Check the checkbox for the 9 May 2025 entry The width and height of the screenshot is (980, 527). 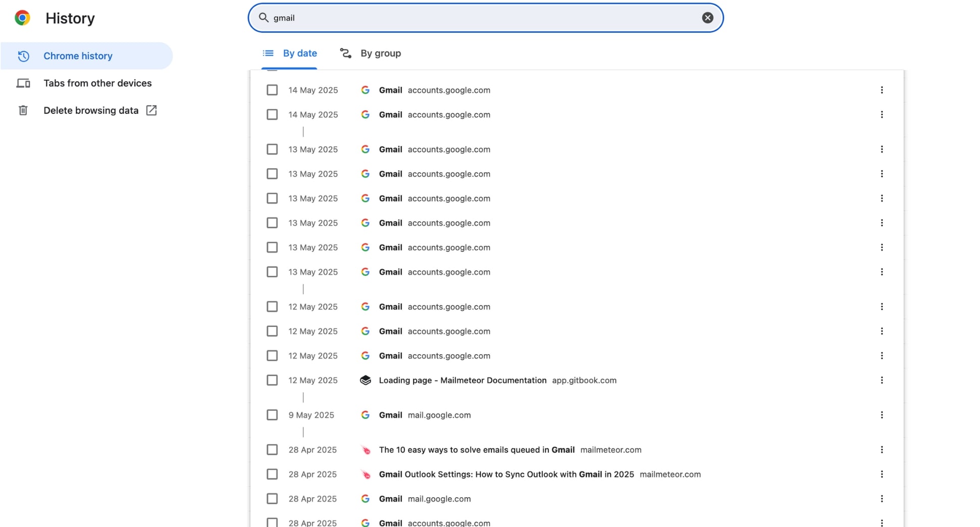(x=272, y=414)
